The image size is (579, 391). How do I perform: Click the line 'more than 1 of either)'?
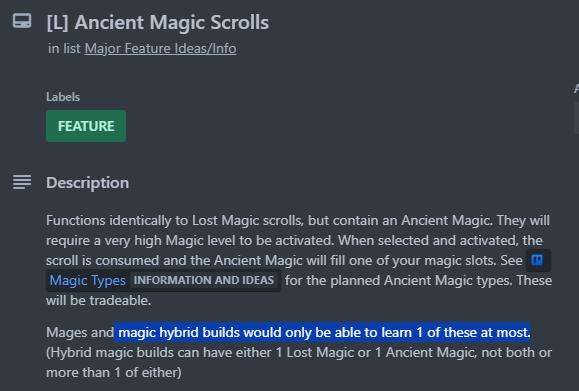click(114, 372)
